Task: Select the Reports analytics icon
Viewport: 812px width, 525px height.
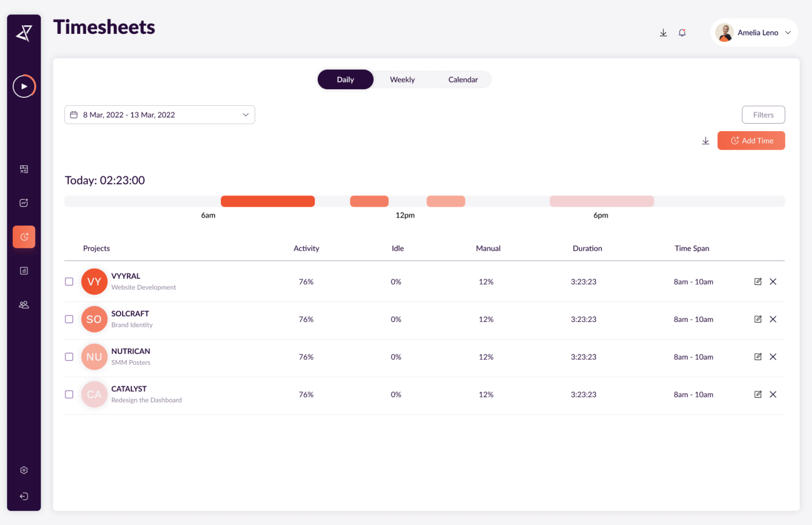Action: (x=24, y=202)
